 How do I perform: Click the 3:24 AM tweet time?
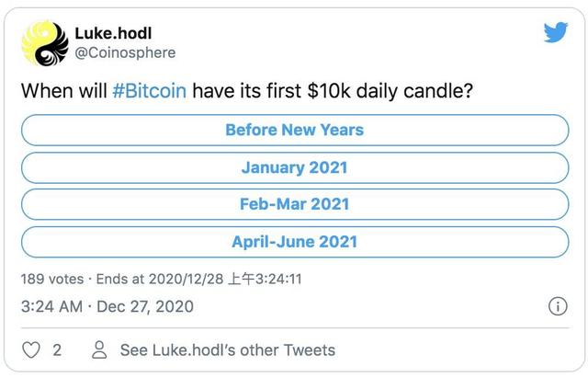tap(53, 306)
